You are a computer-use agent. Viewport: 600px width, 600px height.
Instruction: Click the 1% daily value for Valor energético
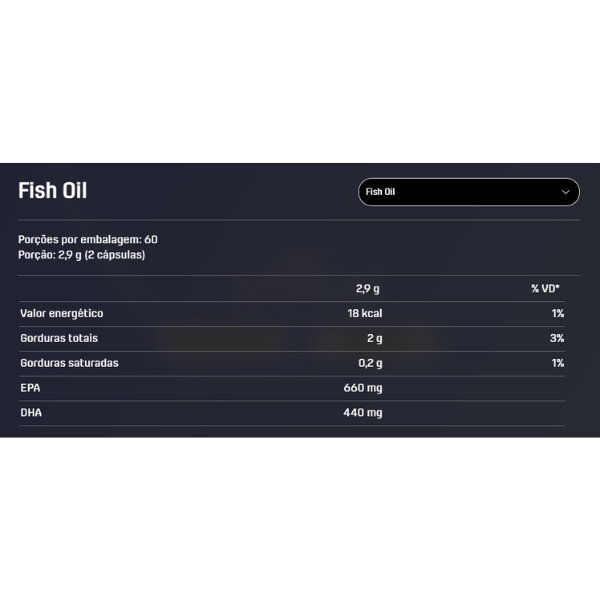point(558,313)
